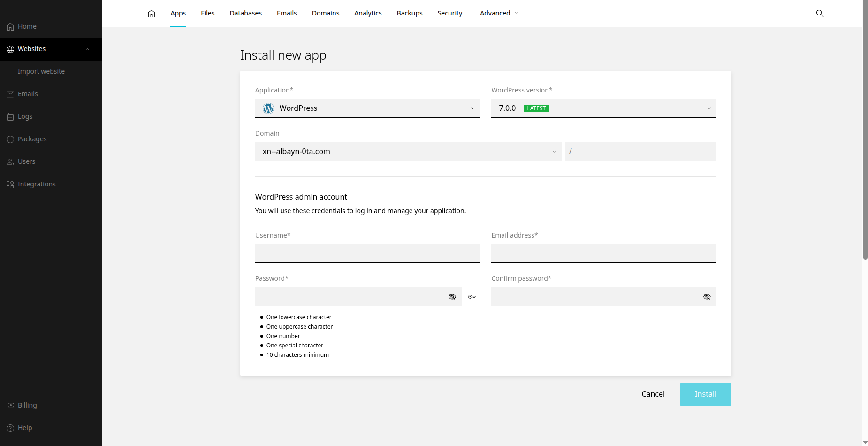This screenshot has width=868, height=446.
Task: Click the Logs icon in sidebar
Action: pyautogui.click(x=10, y=117)
